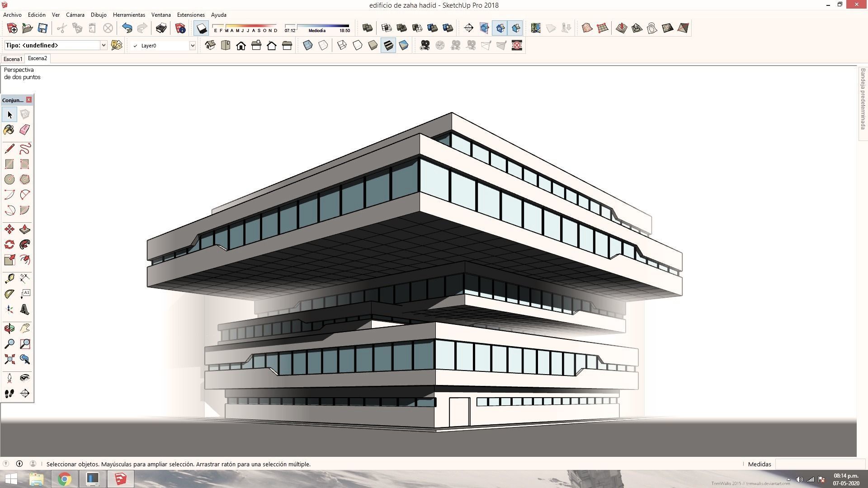Choose the Follow Me tool
868x488 pixels.
(x=25, y=245)
